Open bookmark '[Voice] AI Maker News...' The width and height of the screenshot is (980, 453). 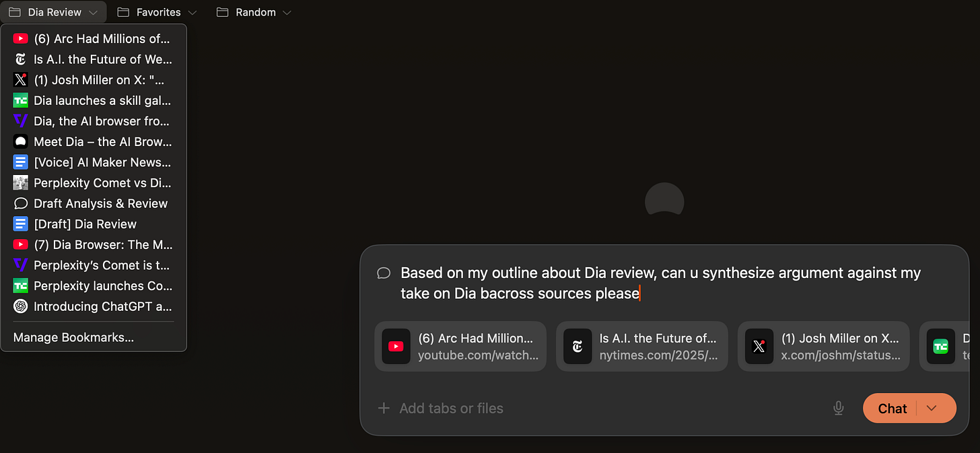(x=94, y=162)
